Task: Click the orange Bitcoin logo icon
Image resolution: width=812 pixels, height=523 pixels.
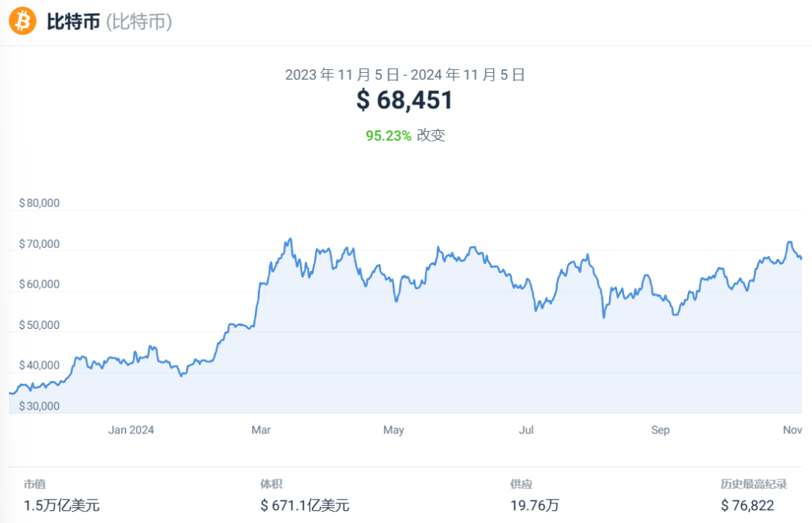Action: click(23, 21)
